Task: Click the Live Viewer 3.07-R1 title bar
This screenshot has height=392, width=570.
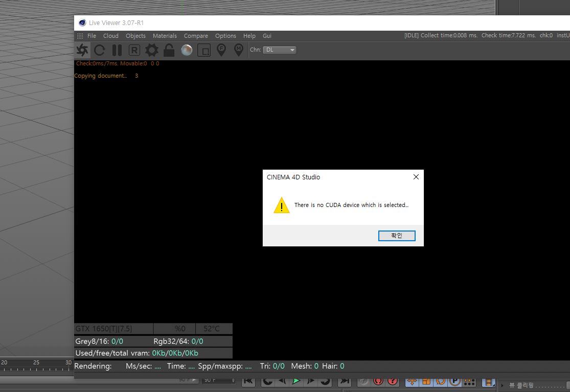Action: pos(322,23)
